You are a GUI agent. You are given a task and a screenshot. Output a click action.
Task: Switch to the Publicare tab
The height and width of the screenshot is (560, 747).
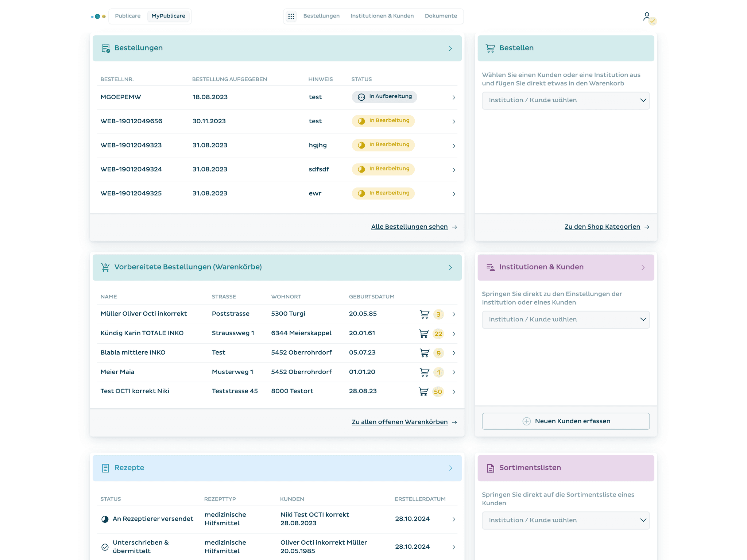[x=128, y=16]
